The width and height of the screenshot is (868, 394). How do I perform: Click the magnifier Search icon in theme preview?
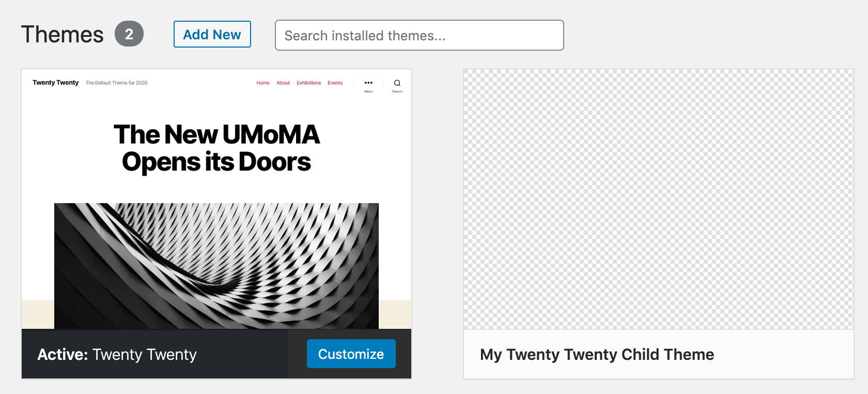[x=397, y=83]
